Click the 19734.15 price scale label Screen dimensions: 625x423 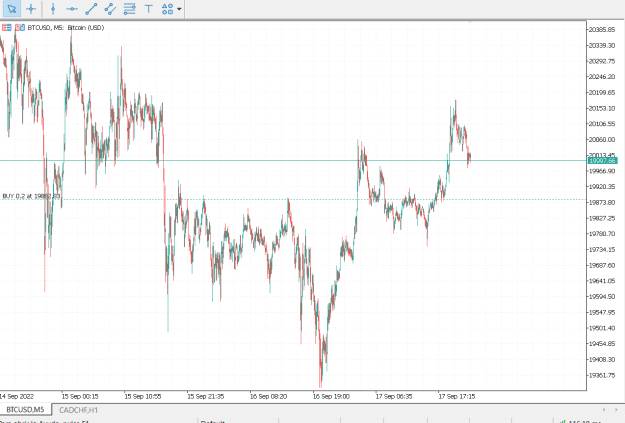(x=602, y=250)
